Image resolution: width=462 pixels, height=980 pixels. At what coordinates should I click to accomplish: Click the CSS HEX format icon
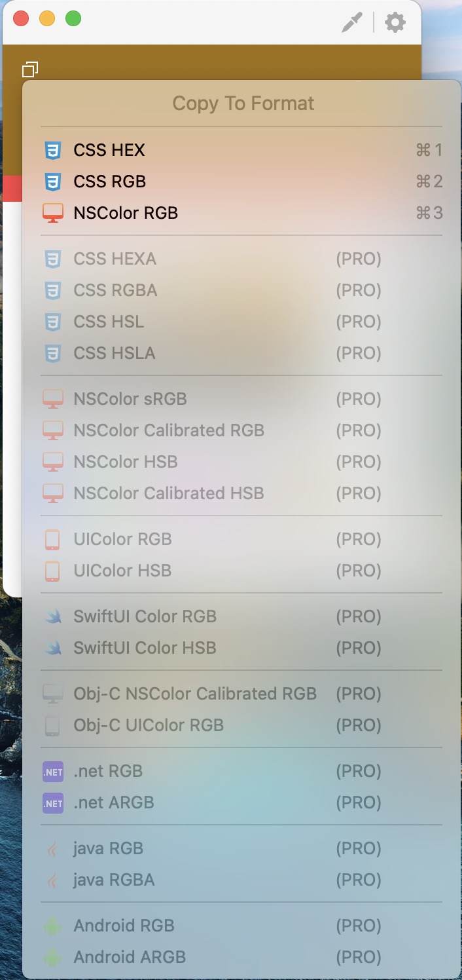[x=52, y=151]
